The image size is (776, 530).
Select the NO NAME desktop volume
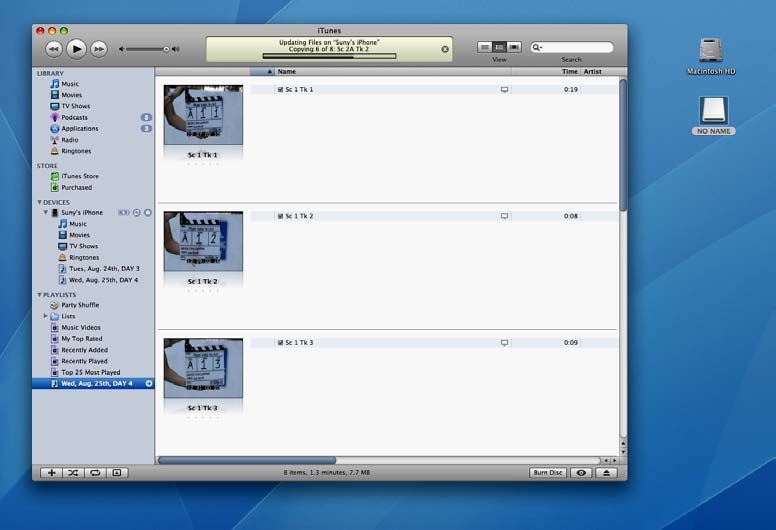pyautogui.click(x=714, y=116)
